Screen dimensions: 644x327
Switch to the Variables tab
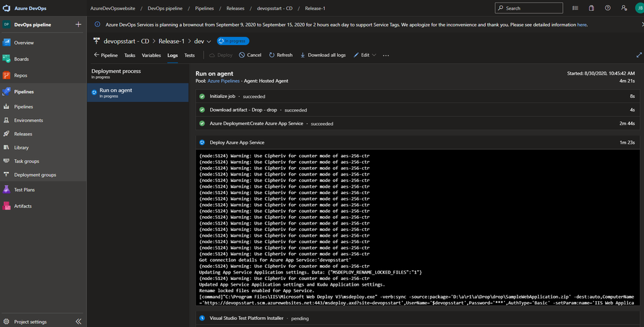click(151, 55)
